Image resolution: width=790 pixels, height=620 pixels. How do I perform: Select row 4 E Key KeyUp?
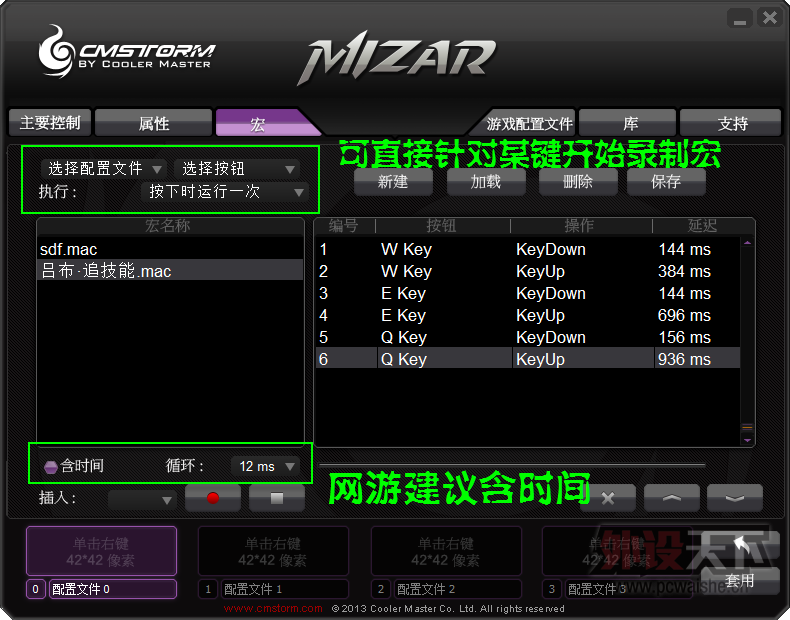coord(528,315)
